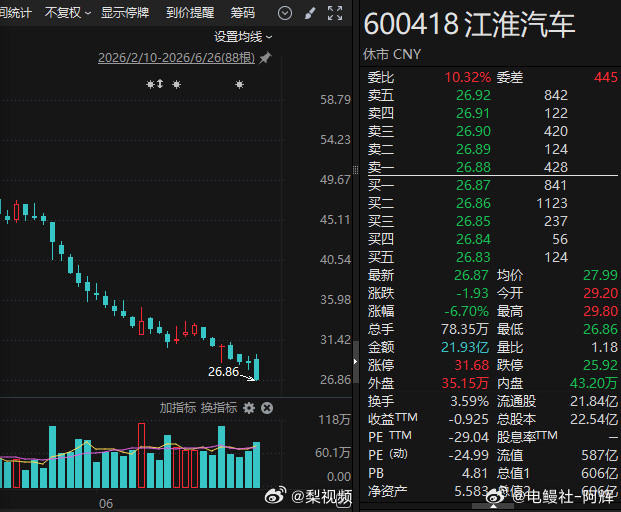Click the 买二 price 26.86
Image resolution: width=621 pixels, height=512 pixels.
pos(473,203)
